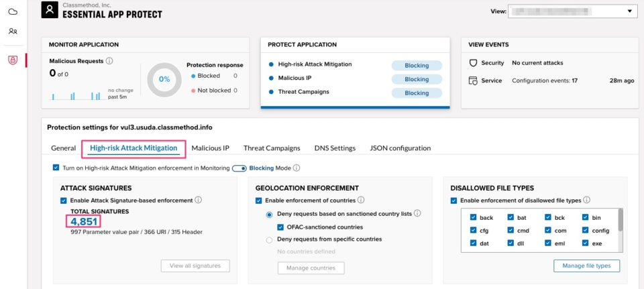Click the file types list scrollbar
The image size is (644, 289).
click(620, 220)
